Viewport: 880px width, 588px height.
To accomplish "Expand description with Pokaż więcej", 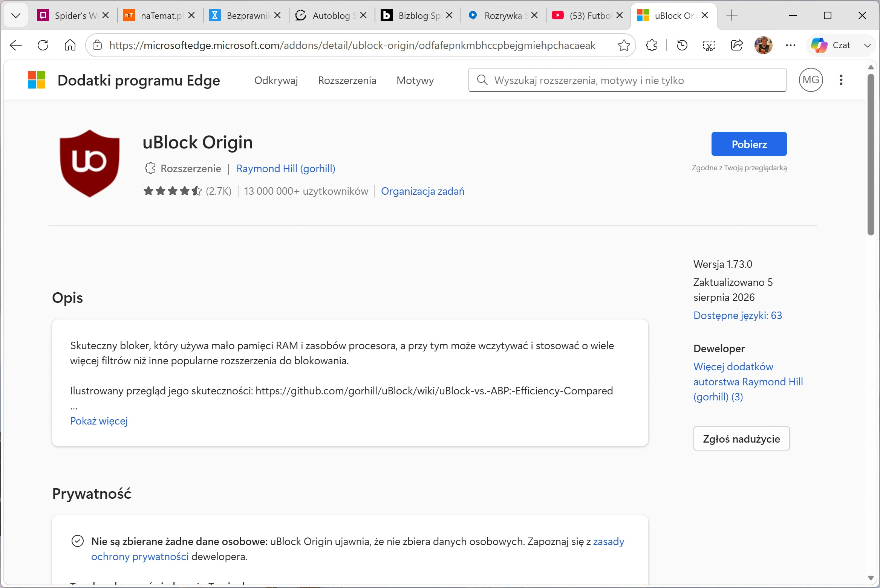I will [x=99, y=421].
